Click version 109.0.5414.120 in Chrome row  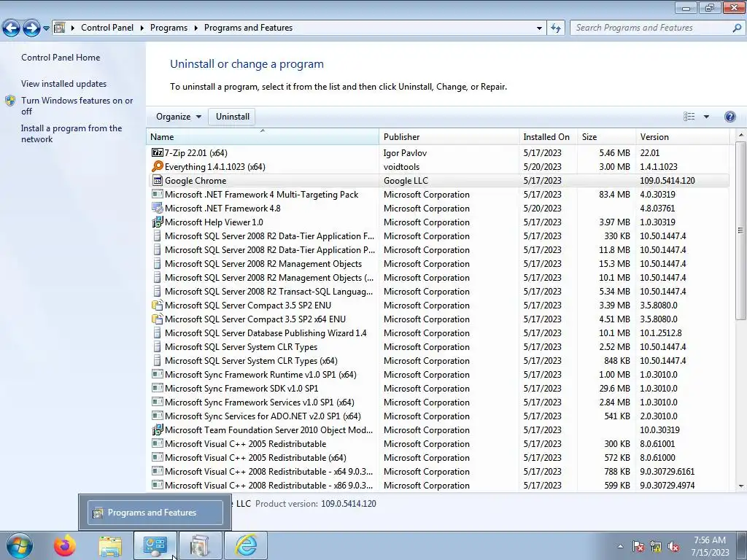point(667,181)
